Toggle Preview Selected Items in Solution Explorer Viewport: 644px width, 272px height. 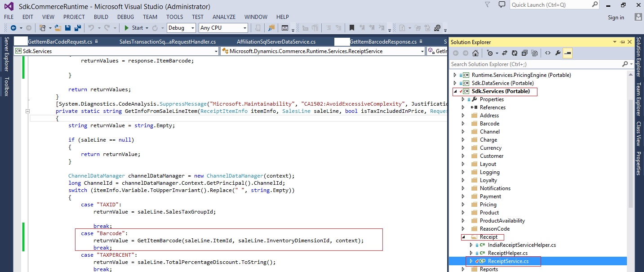(568, 53)
